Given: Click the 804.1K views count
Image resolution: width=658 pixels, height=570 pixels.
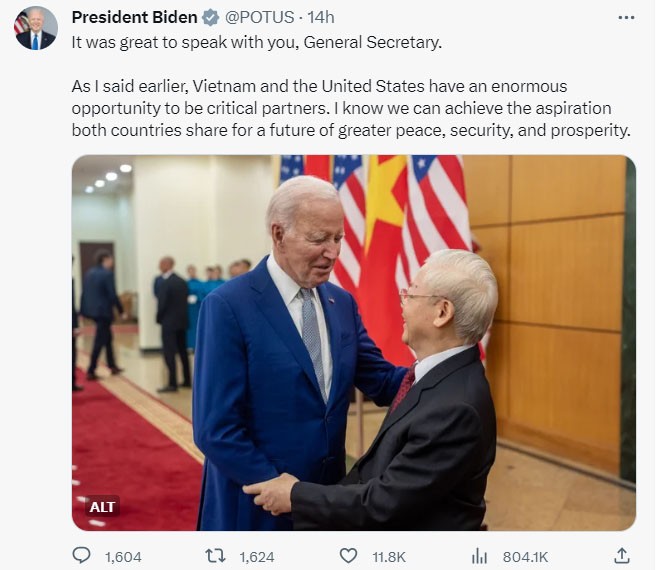Looking at the screenshot, I should [525, 557].
